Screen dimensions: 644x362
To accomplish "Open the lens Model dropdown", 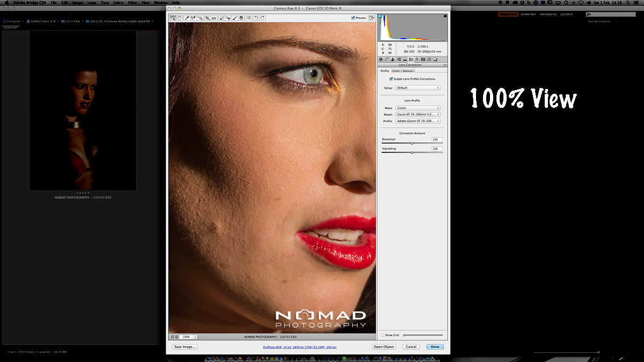I will coord(418,114).
